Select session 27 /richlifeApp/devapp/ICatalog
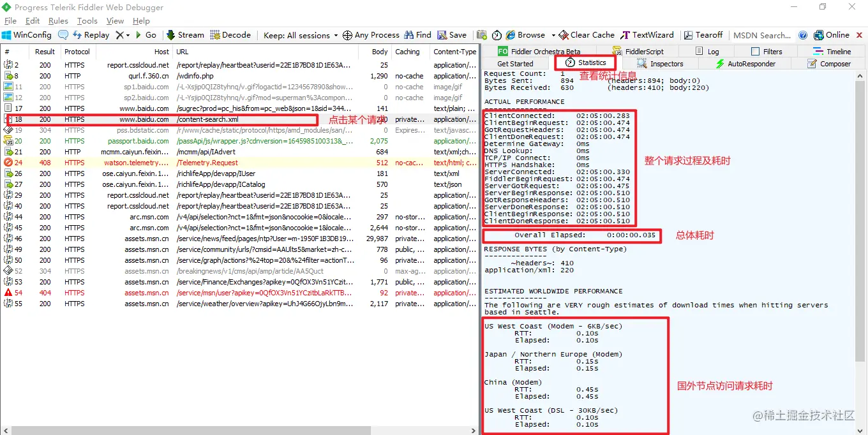Image resolution: width=868 pixels, height=435 pixels. click(239, 184)
